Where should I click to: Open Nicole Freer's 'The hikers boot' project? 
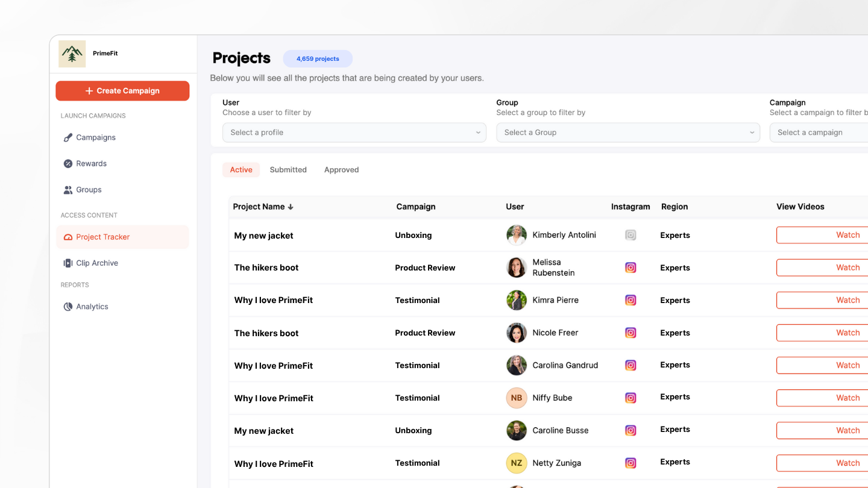click(266, 333)
